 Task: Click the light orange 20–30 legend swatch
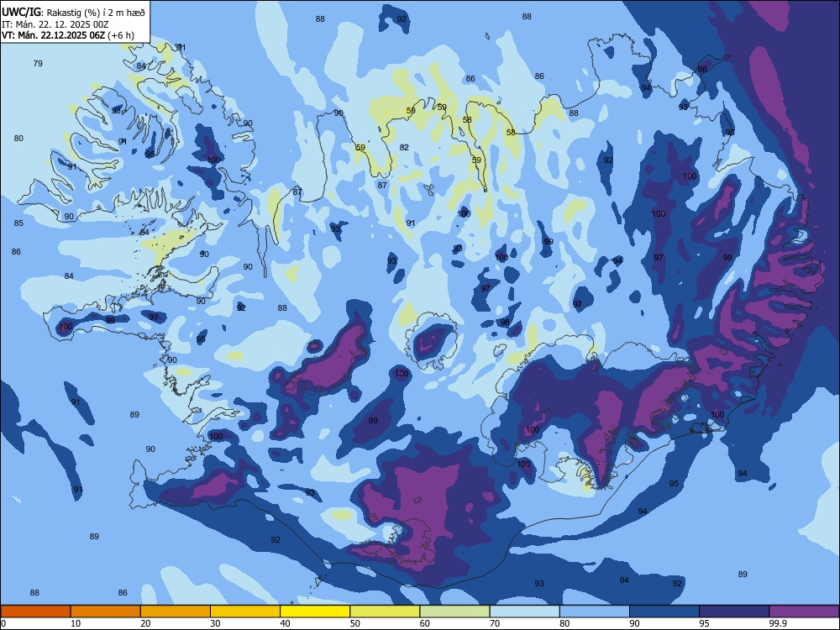tap(176, 612)
